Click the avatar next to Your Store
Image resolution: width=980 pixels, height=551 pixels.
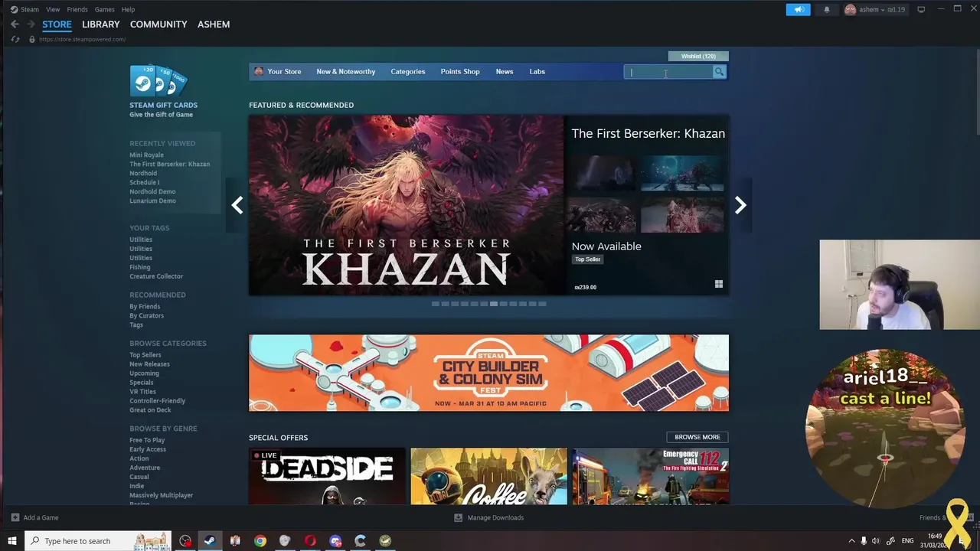click(259, 71)
